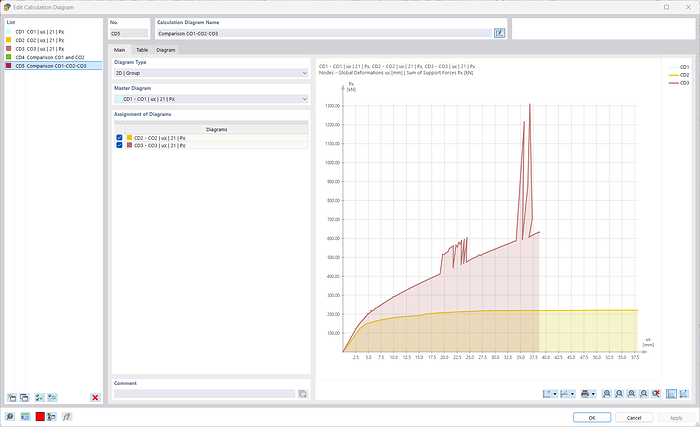Switch to the Table tab

coord(142,49)
